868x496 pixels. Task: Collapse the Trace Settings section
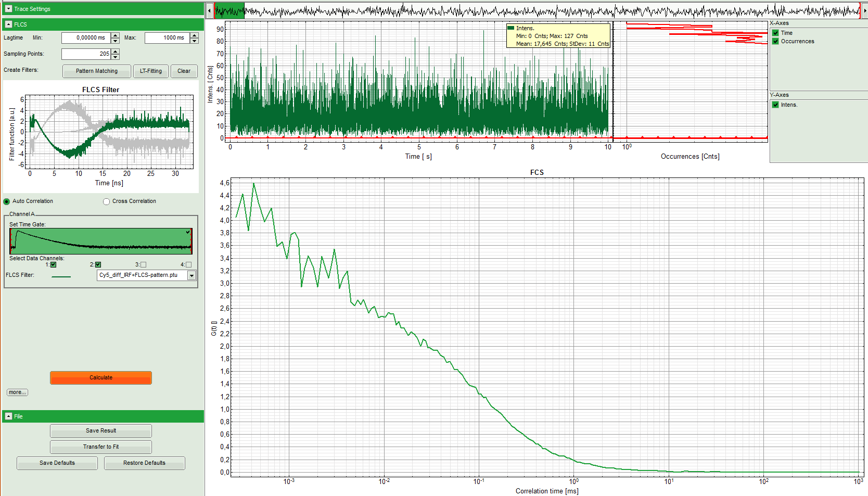point(8,9)
